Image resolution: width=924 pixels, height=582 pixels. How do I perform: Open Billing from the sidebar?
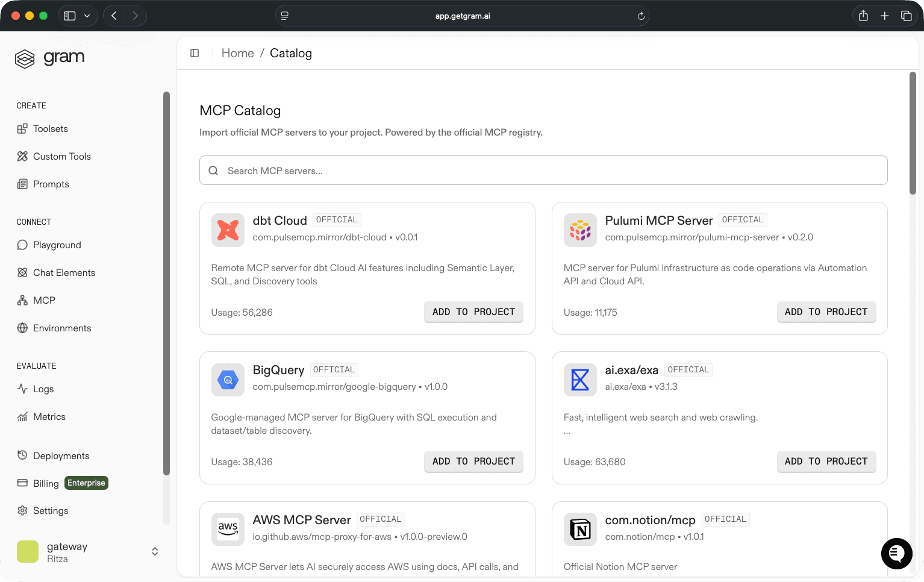tap(45, 483)
